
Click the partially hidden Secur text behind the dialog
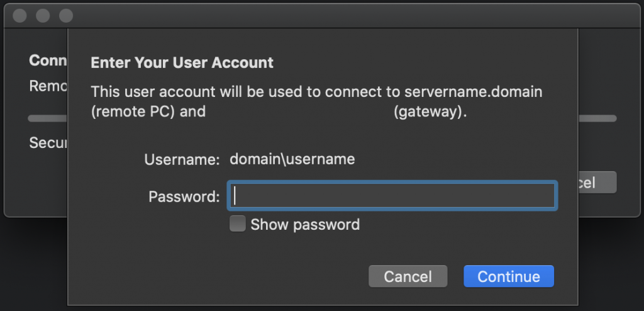(48, 144)
